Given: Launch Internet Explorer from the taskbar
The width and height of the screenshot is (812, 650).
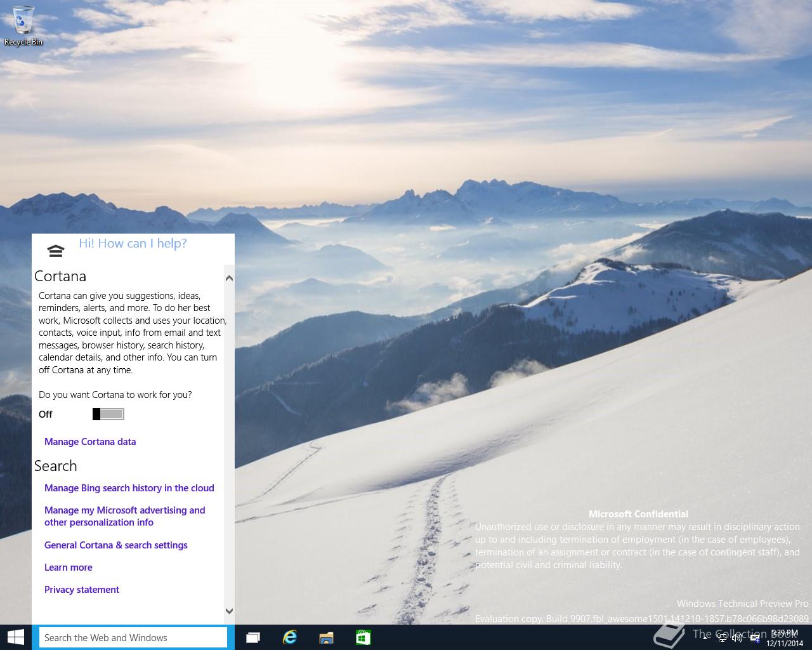Looking at the screenshot, I should point(290,638).
